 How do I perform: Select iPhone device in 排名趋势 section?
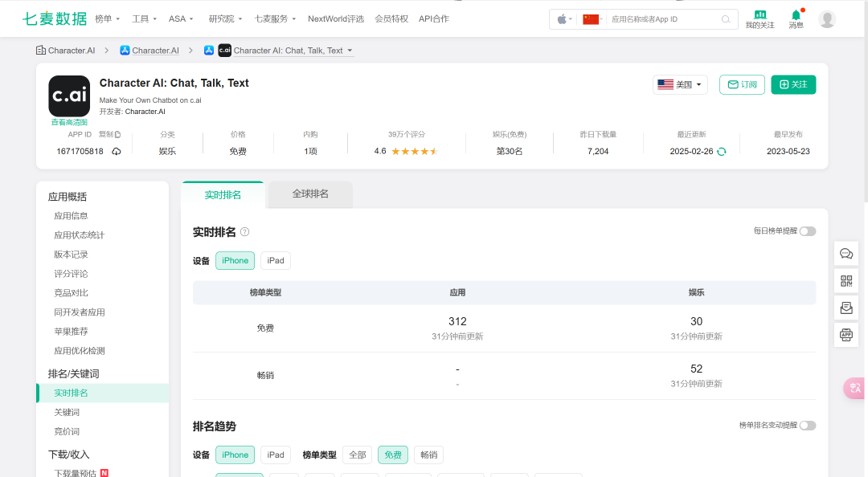pos(235,455)
